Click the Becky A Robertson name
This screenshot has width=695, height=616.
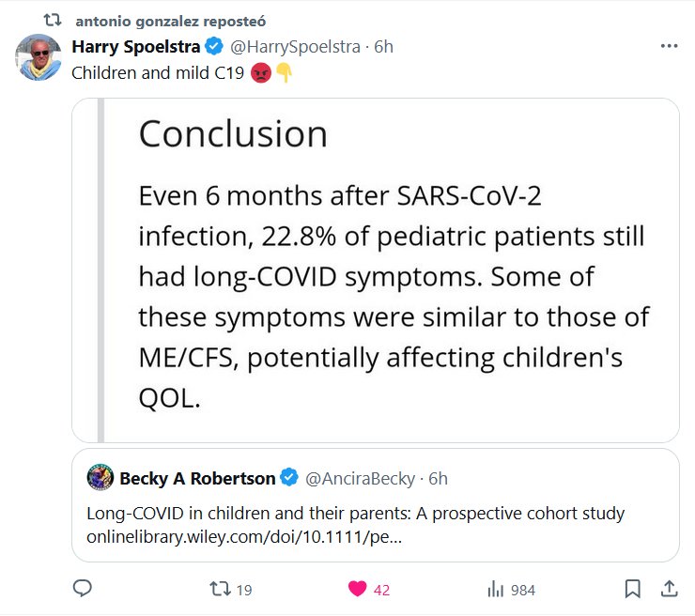[x=197, y=478]
